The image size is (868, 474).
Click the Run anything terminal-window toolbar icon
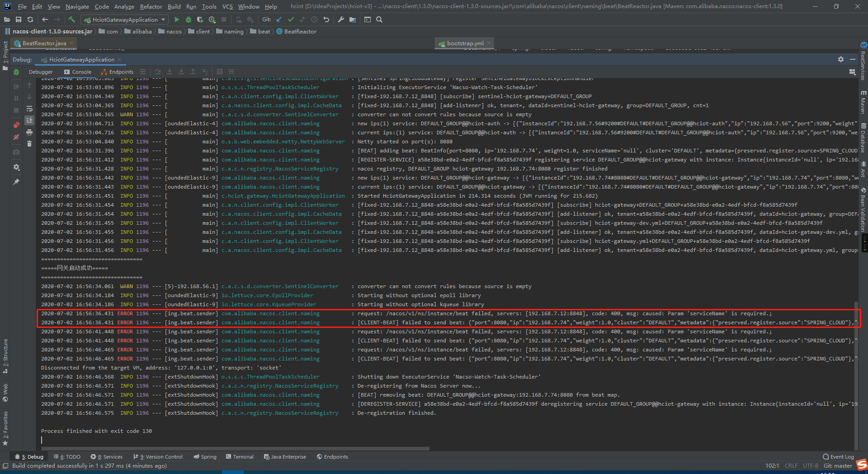click(x=368, y=19)
